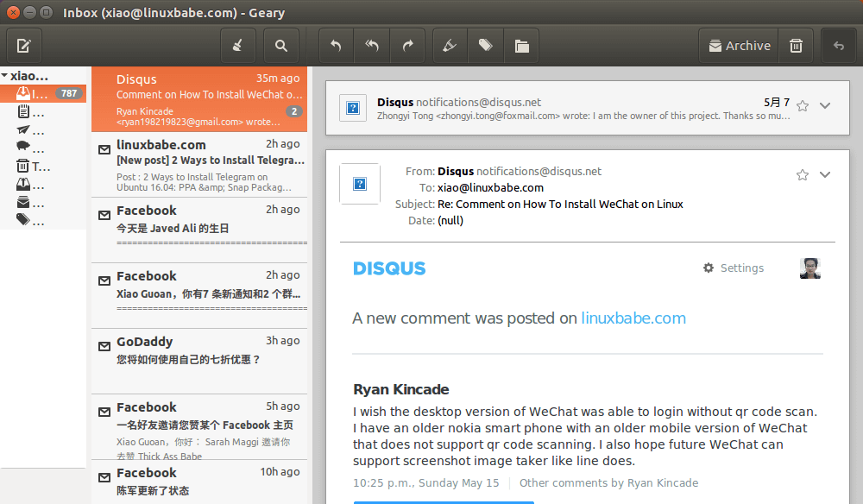Open the move to folder icon

521,46
